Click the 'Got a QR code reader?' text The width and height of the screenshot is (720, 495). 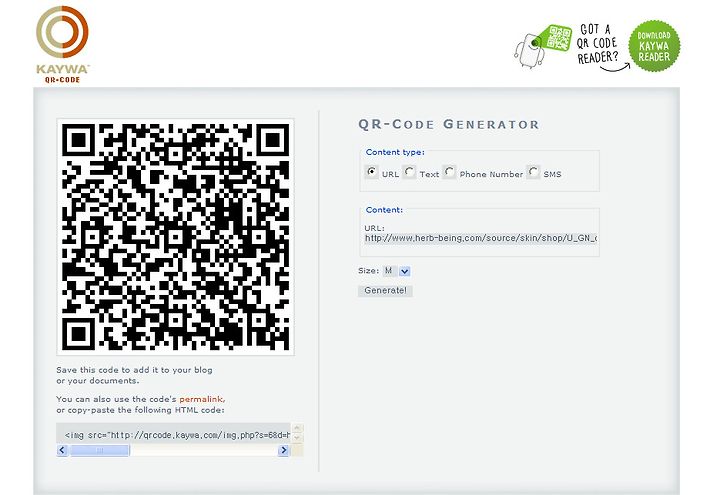pos(598,44)
